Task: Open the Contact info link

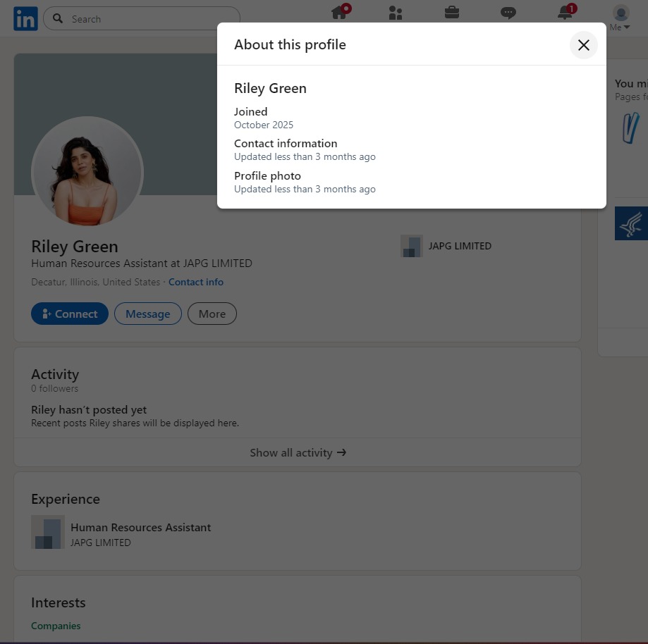Action: point(196,282)
